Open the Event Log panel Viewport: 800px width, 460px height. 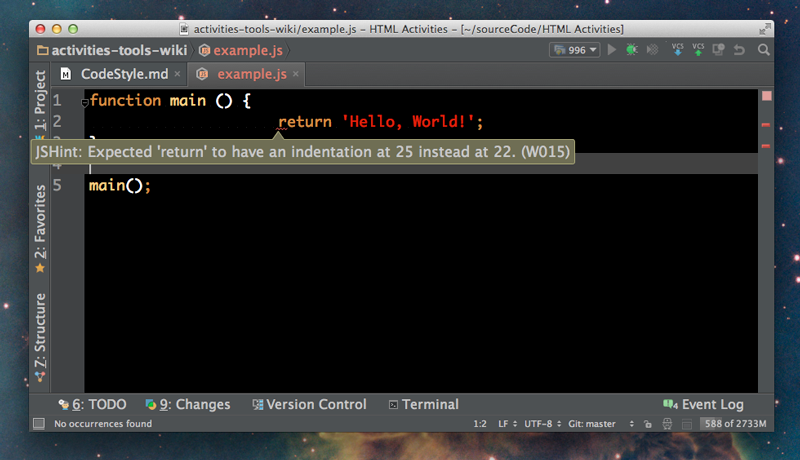[x=704, y=404]
